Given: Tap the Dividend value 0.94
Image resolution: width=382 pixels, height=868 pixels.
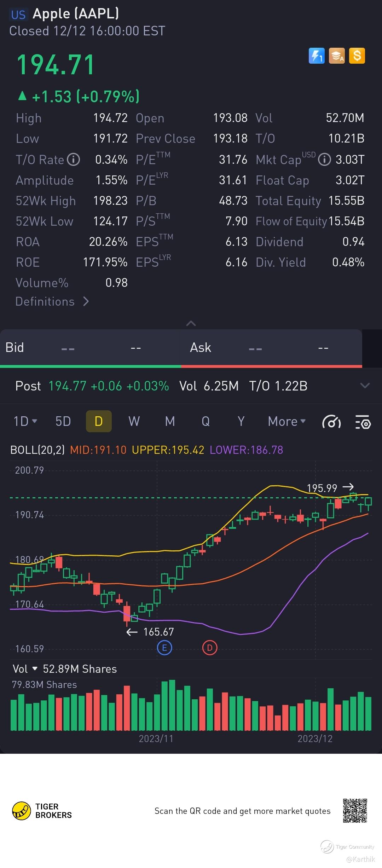Looking at the screenshot, I should (x=353, y=242).
